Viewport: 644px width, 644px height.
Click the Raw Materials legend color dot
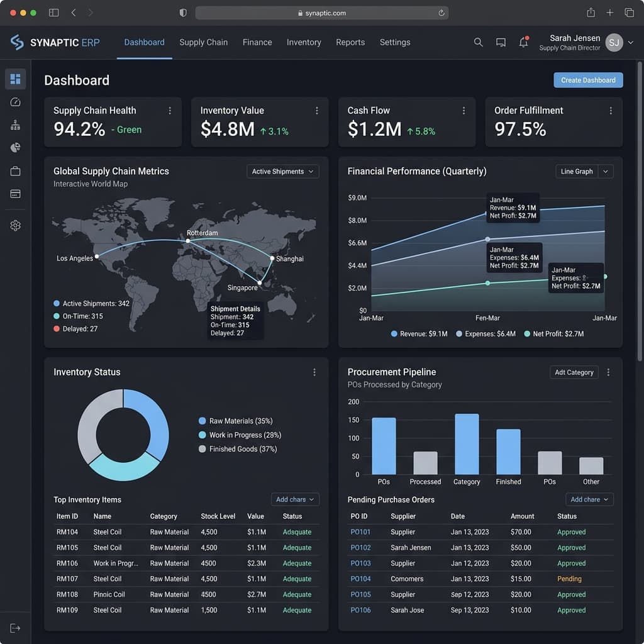pyautogui.click(x=202, y=421)
